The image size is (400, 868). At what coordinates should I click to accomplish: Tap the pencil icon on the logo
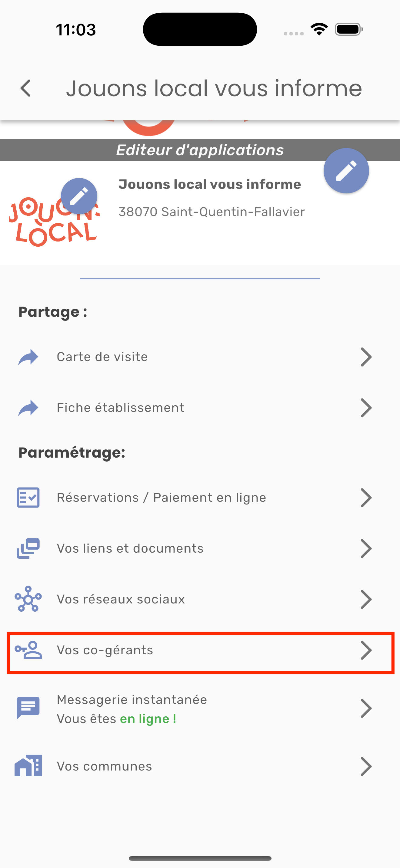(79, 196)
